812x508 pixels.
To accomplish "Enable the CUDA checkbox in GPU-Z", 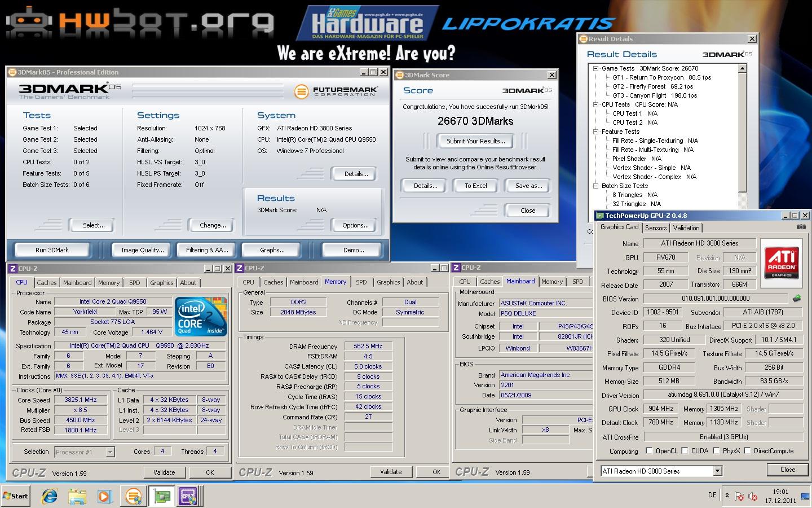I will pos(685,450).
